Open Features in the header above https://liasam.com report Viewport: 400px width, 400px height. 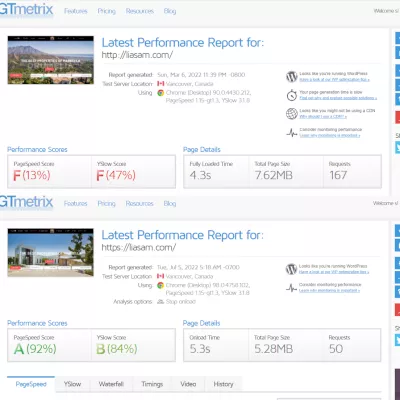click(76, 203)
